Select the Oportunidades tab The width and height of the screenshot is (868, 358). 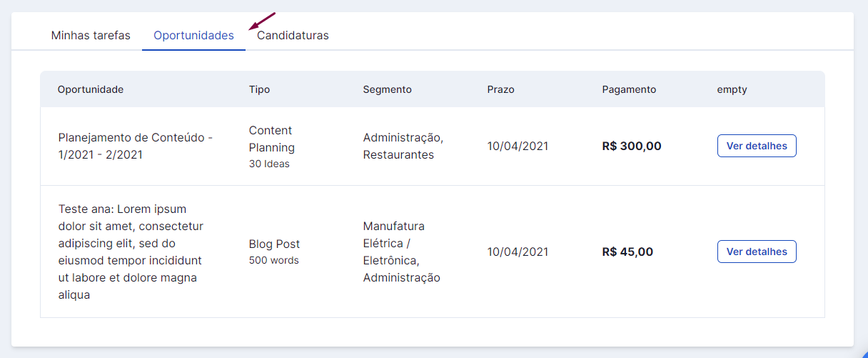[193, 35]
